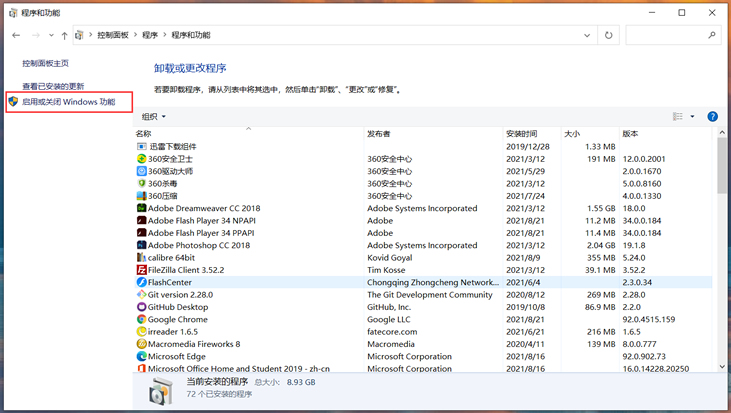Click version 92.0.4515.159
The width and height of the screenshot is (731, 413).
pos(648,319)
